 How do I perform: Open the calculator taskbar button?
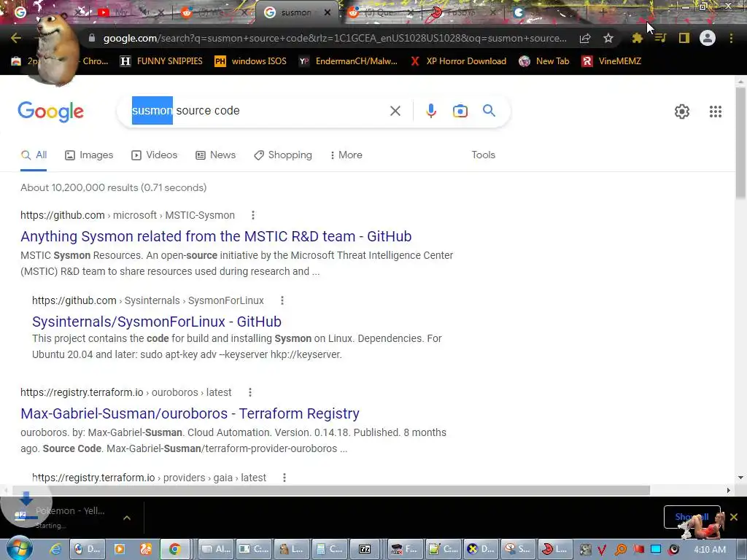(330, 549)
